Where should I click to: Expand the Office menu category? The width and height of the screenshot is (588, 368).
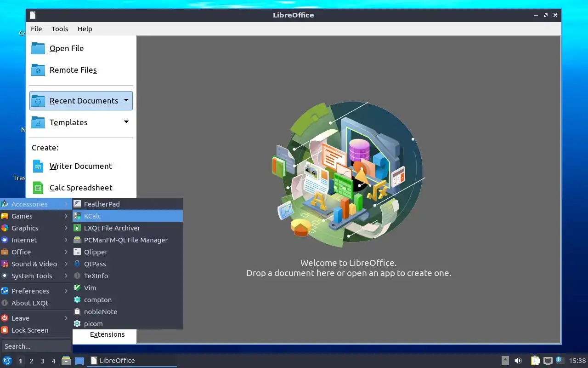36,252
